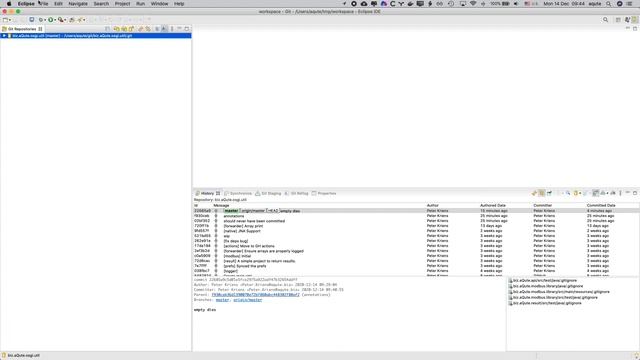Expand the biz.aQute.osgi.util repository tree node
The width and height of the screenshot is (640, 360).
(4, 36)
